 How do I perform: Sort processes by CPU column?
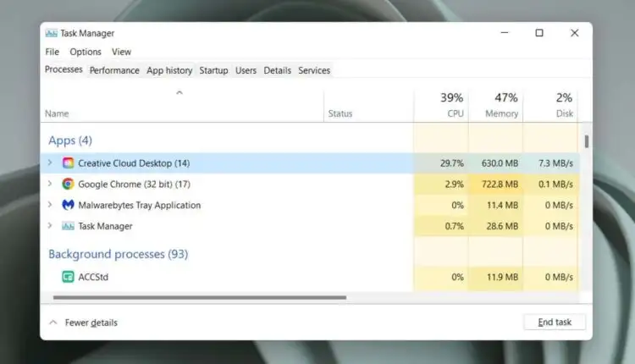click(441, 105)
